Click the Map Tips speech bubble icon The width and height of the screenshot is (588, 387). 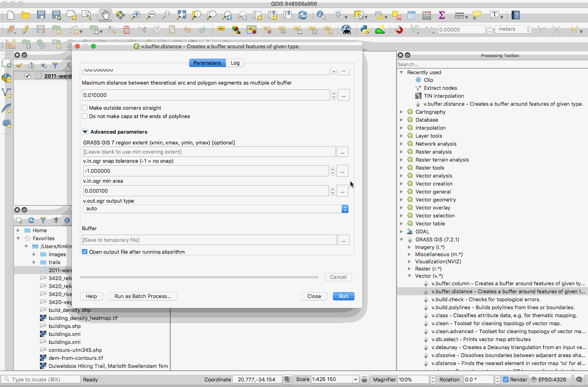pyautogui.click(x=477, y=15)
